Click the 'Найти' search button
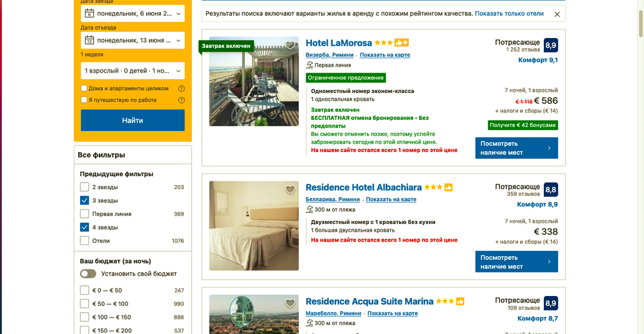Viewport: 644px width, 334px height. tap(133, 120)
